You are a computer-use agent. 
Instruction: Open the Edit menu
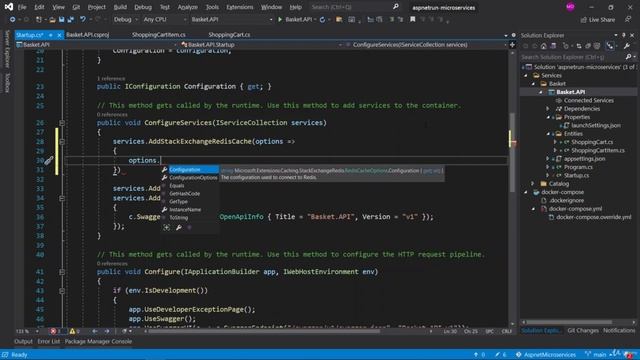click(x=39, y=7)
